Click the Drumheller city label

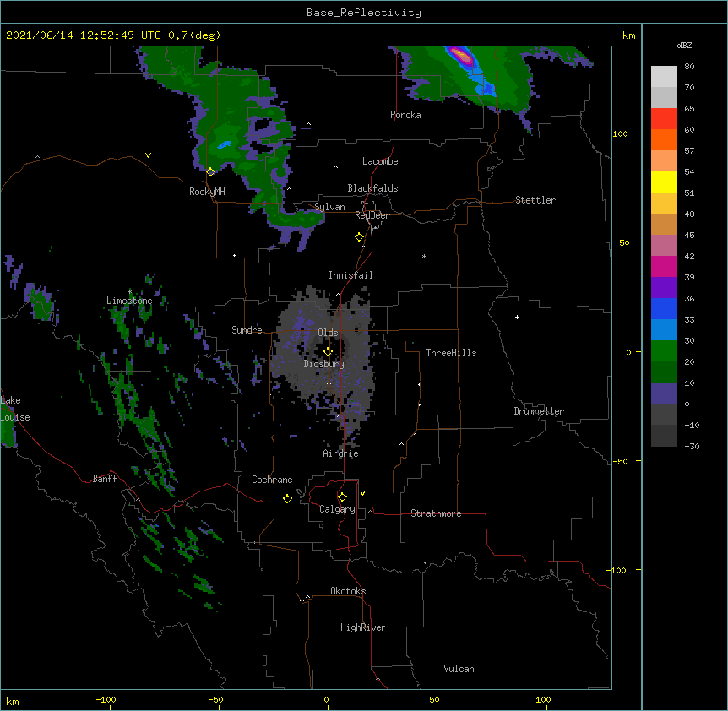539,411
